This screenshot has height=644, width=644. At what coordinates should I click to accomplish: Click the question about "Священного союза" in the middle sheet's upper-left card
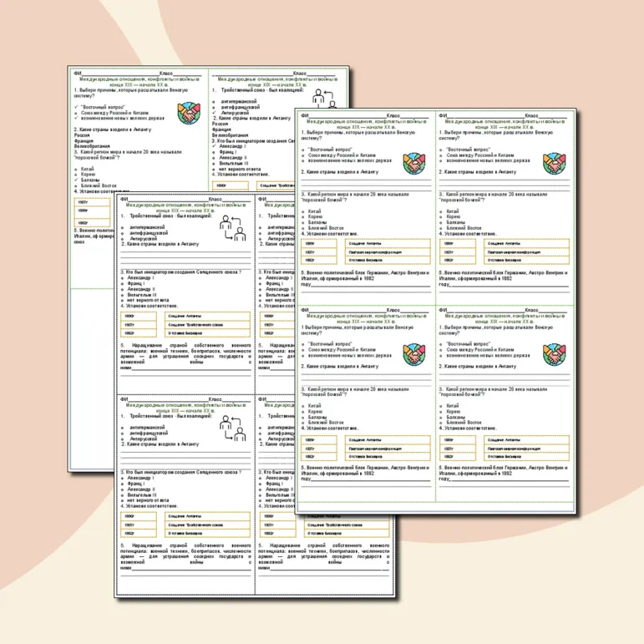click(181, 272)
